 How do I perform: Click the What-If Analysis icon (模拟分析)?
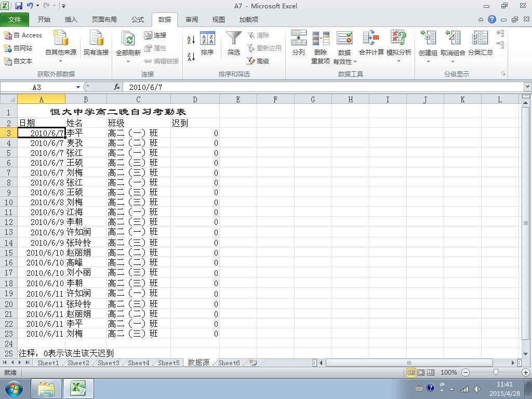point(398,38)
